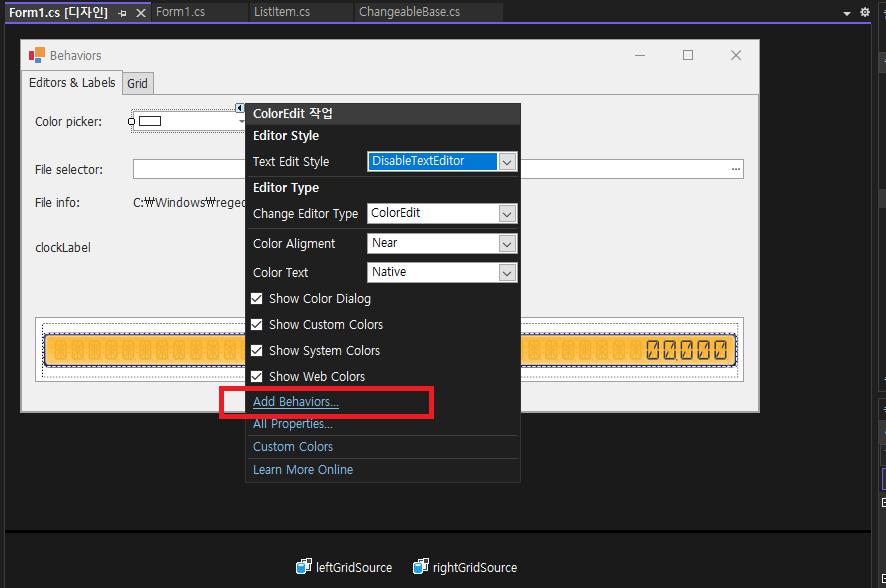Uncheck Show Custom Colors
Screen dimensions: 886x588
257,325
